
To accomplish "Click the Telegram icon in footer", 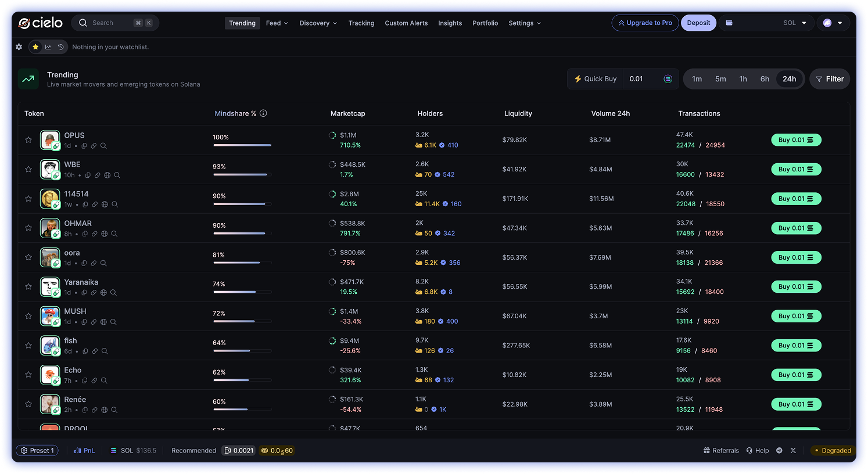I will [779, 451].
